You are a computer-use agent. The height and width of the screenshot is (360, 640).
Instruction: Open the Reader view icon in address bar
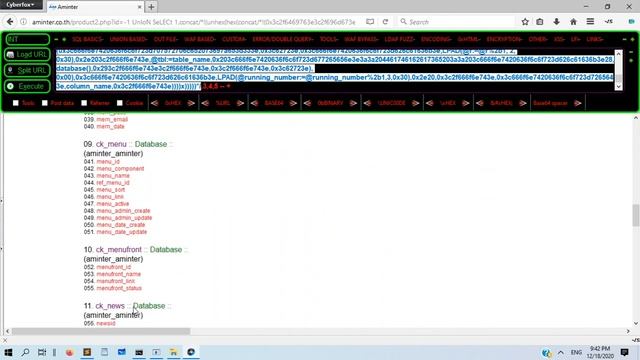370,22
